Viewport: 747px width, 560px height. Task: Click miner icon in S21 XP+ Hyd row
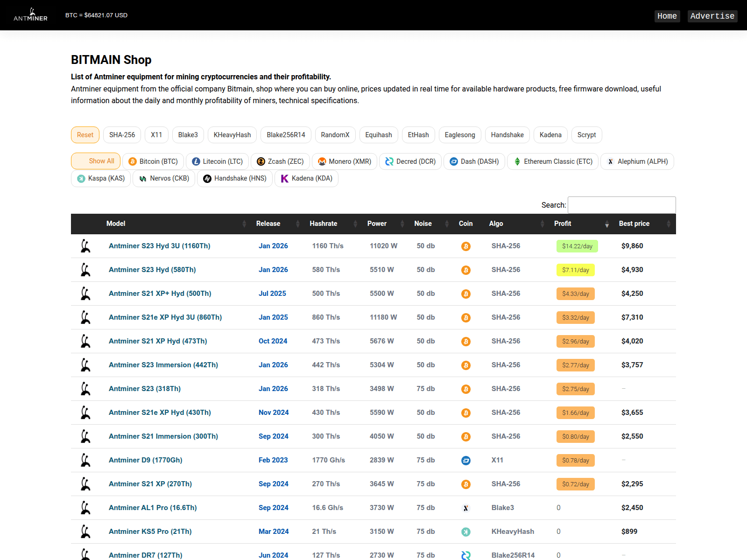(x=85, y=294)
